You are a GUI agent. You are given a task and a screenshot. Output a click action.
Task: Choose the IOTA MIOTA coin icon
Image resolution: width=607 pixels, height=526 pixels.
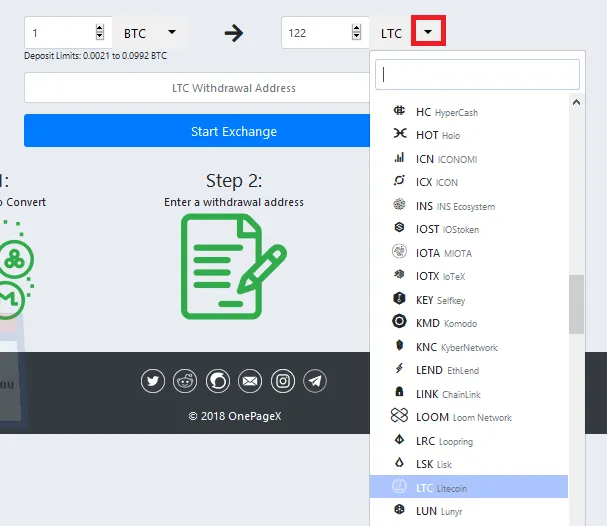(x=399, y=251)
